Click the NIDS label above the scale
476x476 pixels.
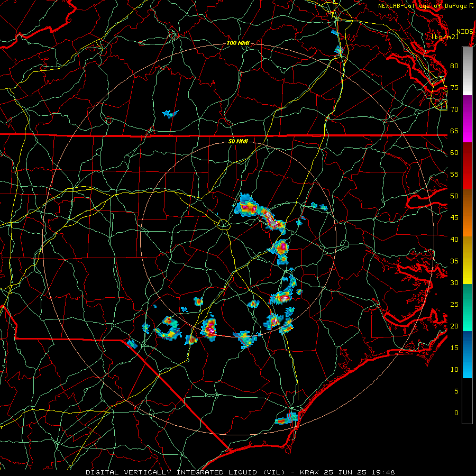464,32
